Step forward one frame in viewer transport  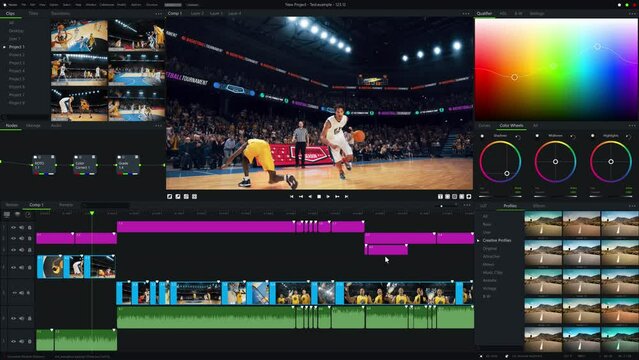coord(337,197)
